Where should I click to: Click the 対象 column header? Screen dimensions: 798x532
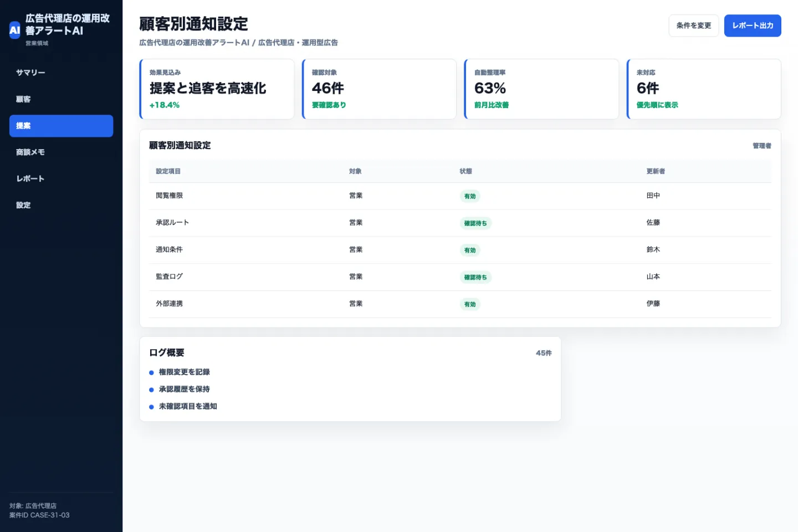coord(355,171)
